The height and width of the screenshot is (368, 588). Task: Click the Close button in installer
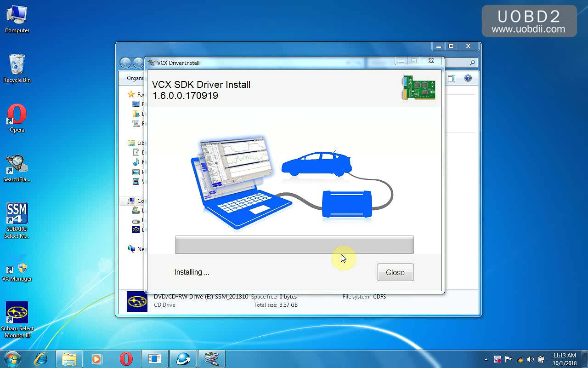395,272
